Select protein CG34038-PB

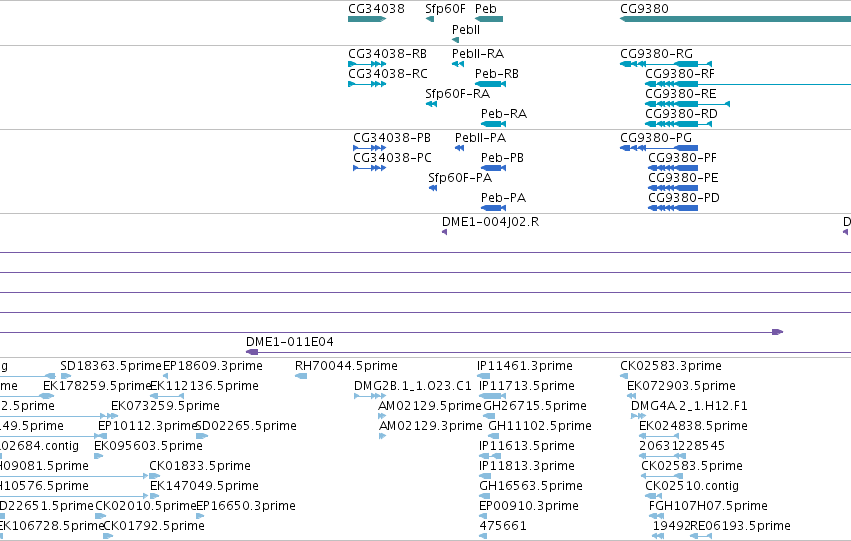coord(370,148)
